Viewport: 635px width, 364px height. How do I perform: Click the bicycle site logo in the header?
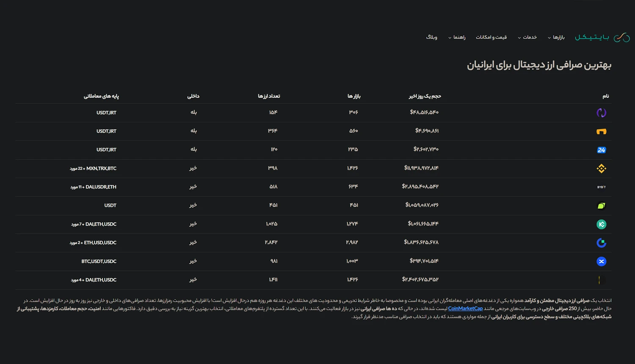pos(602,37)
